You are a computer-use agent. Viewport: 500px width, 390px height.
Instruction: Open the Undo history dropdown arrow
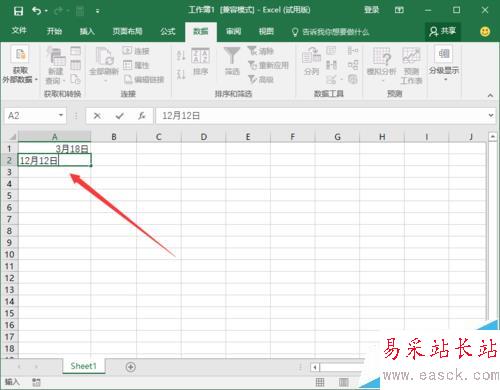point(46,11)
